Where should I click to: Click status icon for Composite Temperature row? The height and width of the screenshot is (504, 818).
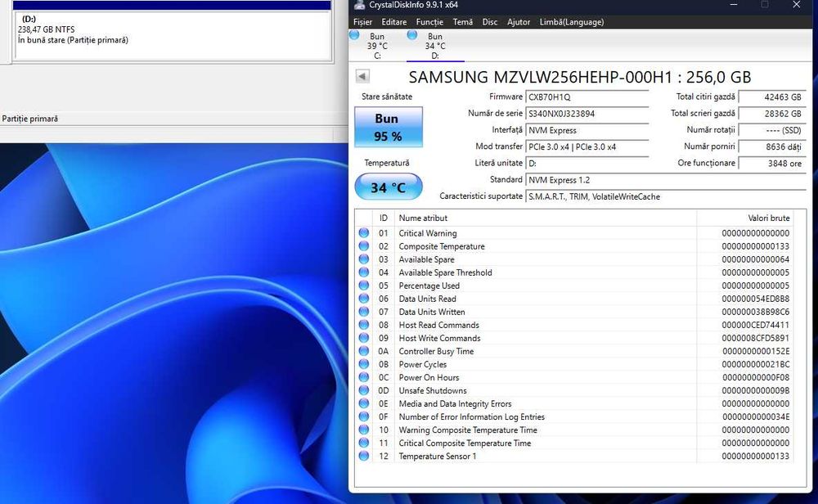364,245
